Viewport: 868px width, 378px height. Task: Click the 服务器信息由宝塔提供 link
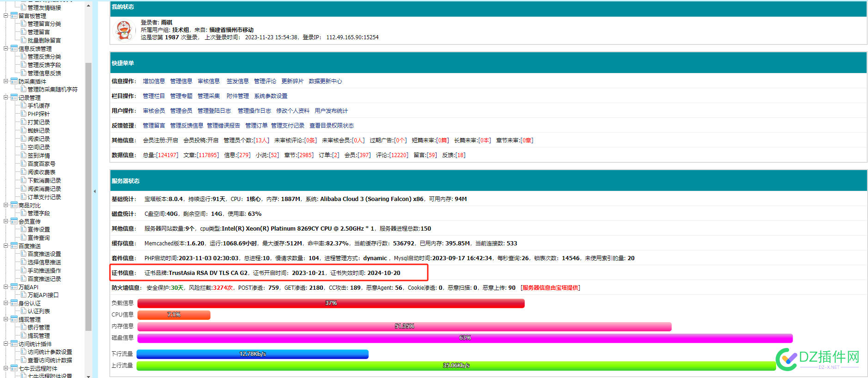tap(550, 288)
